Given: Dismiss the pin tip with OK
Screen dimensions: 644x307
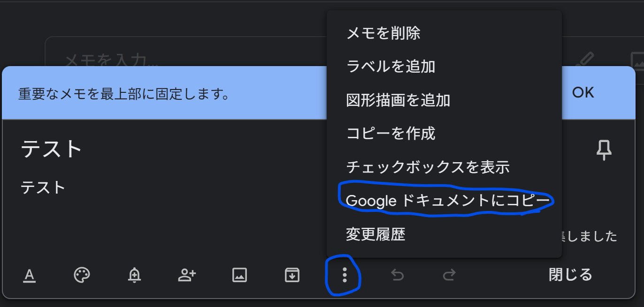Looking at the screenshot, I should point(583,92).
